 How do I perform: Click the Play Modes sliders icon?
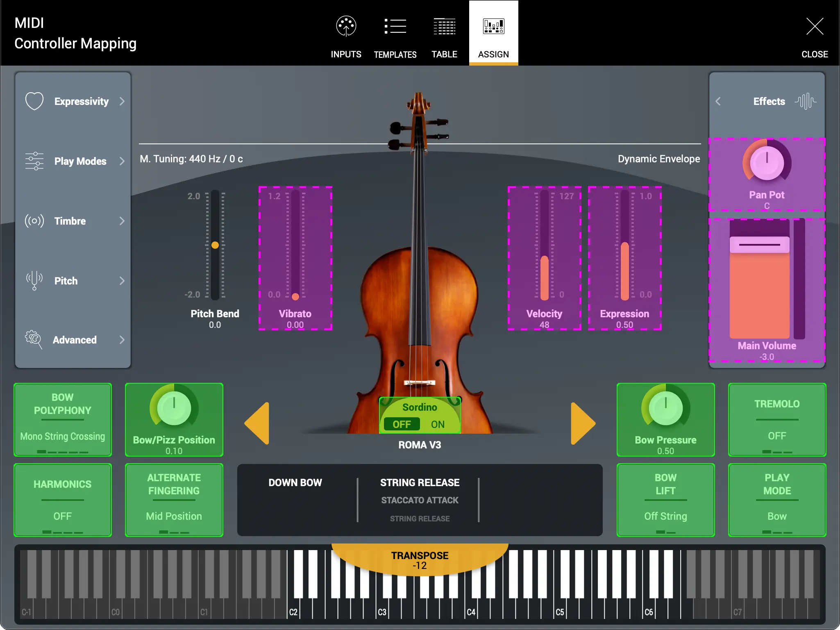(x=34, y=161)
